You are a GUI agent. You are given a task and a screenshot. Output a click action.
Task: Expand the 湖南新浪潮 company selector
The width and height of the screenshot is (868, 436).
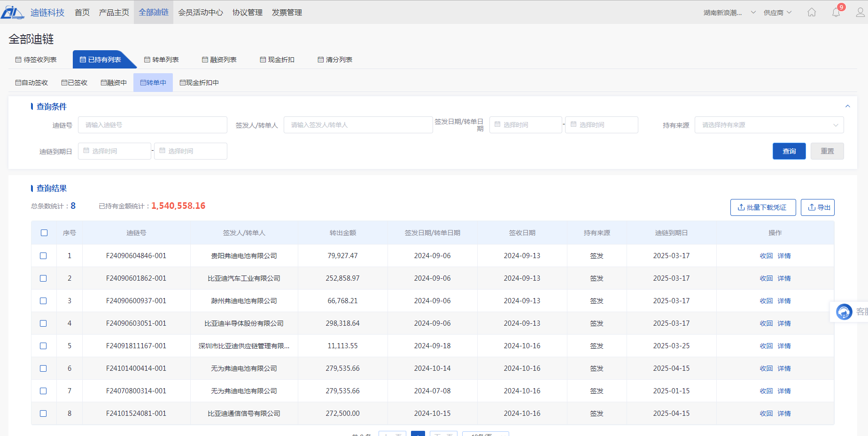click(729, 13)
